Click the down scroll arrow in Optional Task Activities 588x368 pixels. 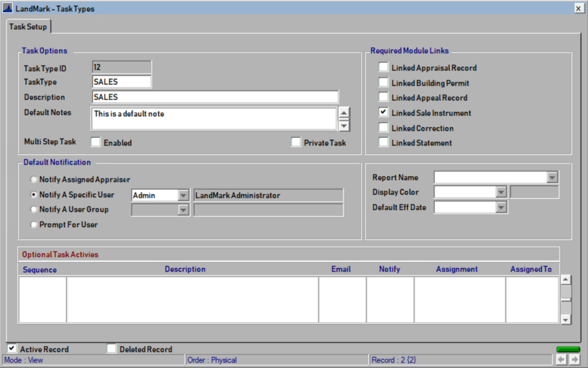565,319
